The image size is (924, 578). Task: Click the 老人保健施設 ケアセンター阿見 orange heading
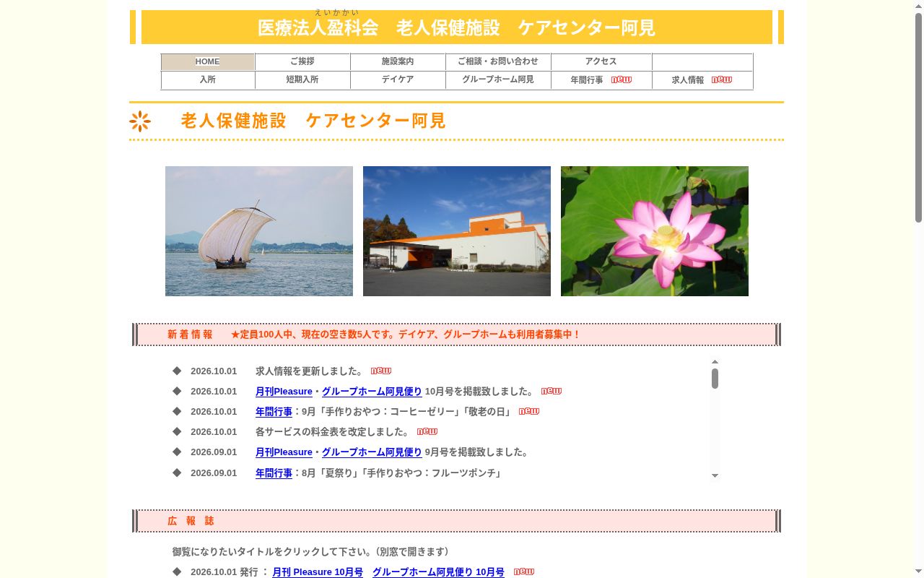[x=313, y=121]
